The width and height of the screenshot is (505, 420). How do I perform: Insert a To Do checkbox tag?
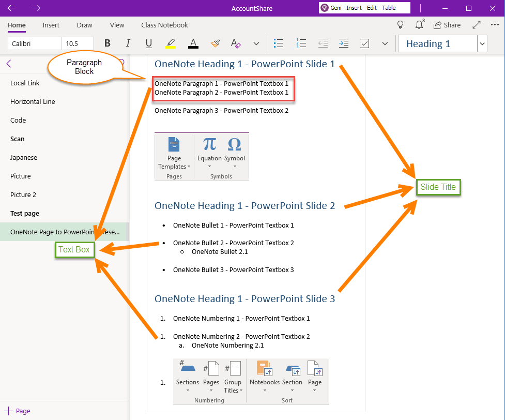(364, 43)
